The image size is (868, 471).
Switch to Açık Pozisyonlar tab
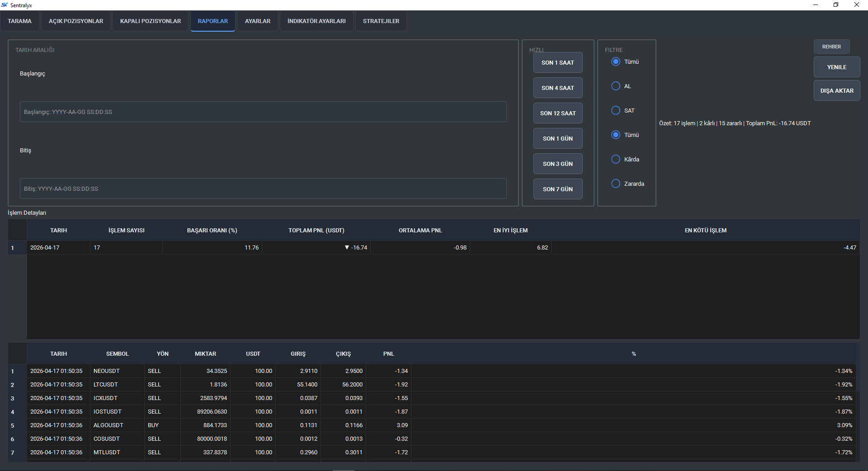click(76, 21)
